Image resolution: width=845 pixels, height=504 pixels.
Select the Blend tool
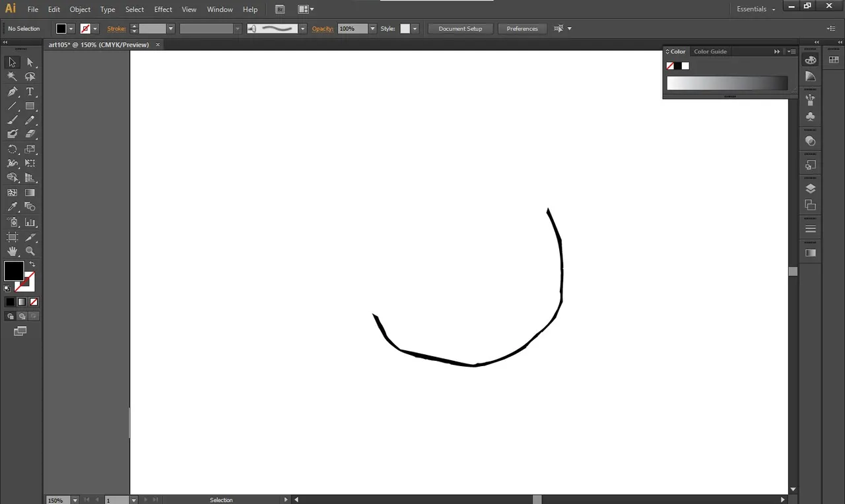(30, 207)
